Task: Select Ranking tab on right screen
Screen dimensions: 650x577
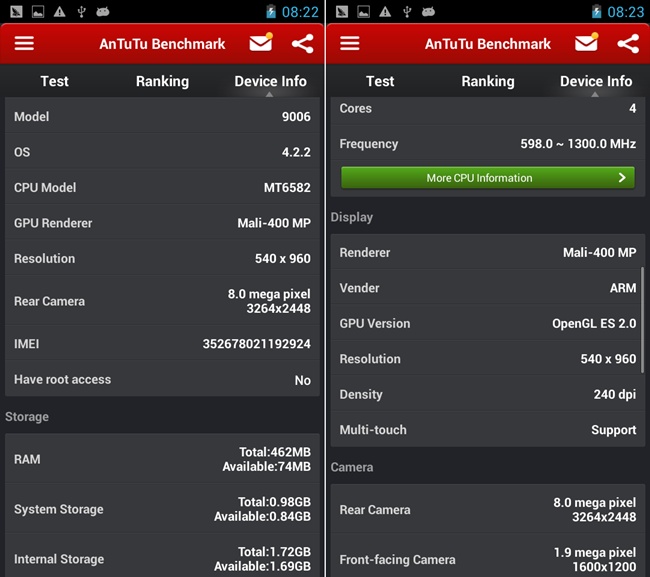Action: pyautogui.click(x=487, y=81)
